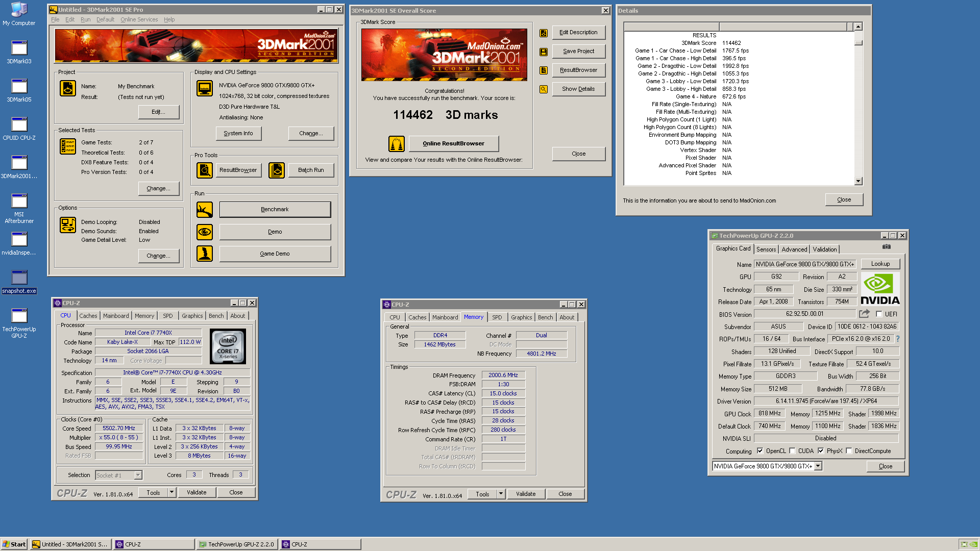The image size is (980, 551).
Task: Click the GPU-Z Name field
Action: [x=805, y=264]
